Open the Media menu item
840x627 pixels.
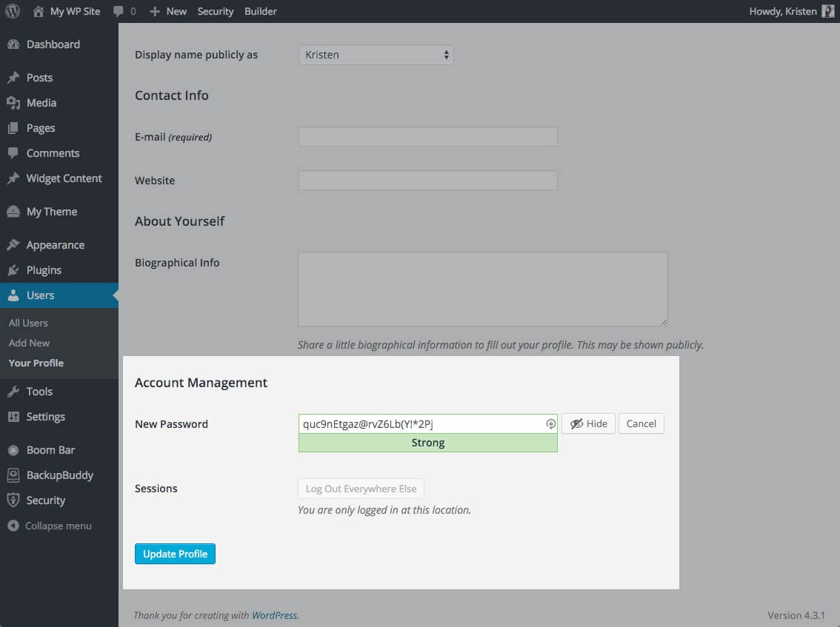coord(59,103)
